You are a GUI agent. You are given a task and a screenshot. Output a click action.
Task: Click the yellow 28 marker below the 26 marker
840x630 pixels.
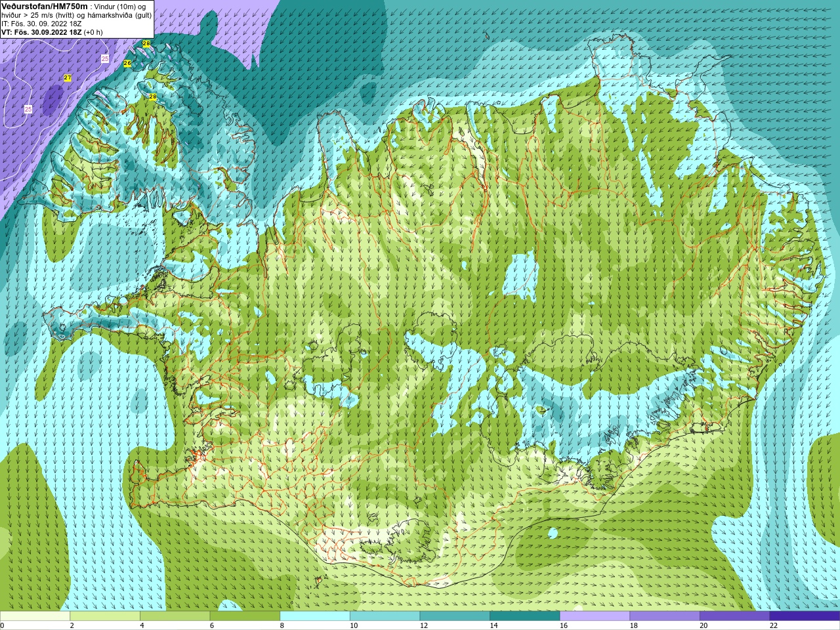(152, 96)
